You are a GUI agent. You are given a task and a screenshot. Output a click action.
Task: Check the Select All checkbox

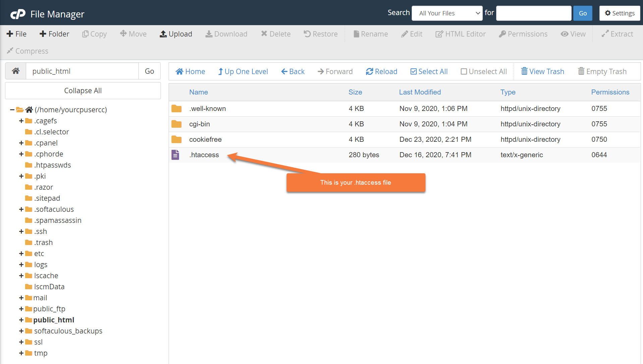coord(414,71)
